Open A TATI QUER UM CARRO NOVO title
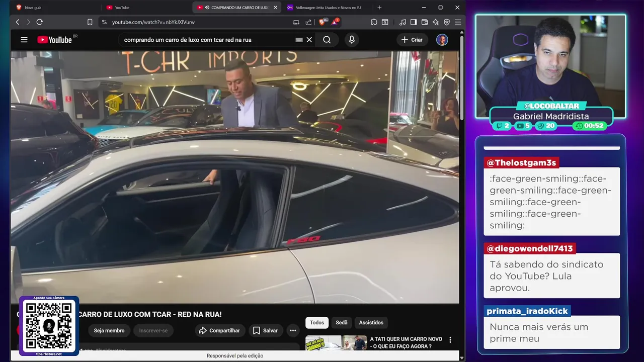644x362 pixels. pos(406,342)
